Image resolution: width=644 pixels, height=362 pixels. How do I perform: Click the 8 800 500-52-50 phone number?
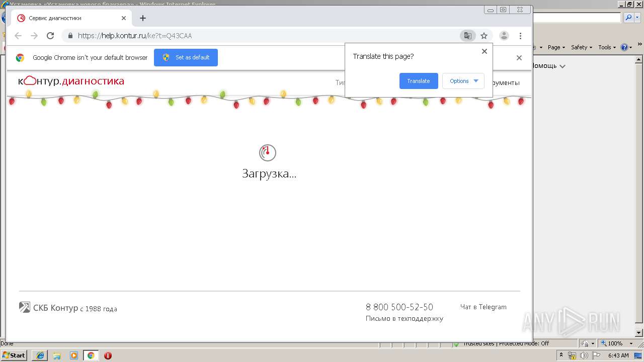[x=399, y=307]
